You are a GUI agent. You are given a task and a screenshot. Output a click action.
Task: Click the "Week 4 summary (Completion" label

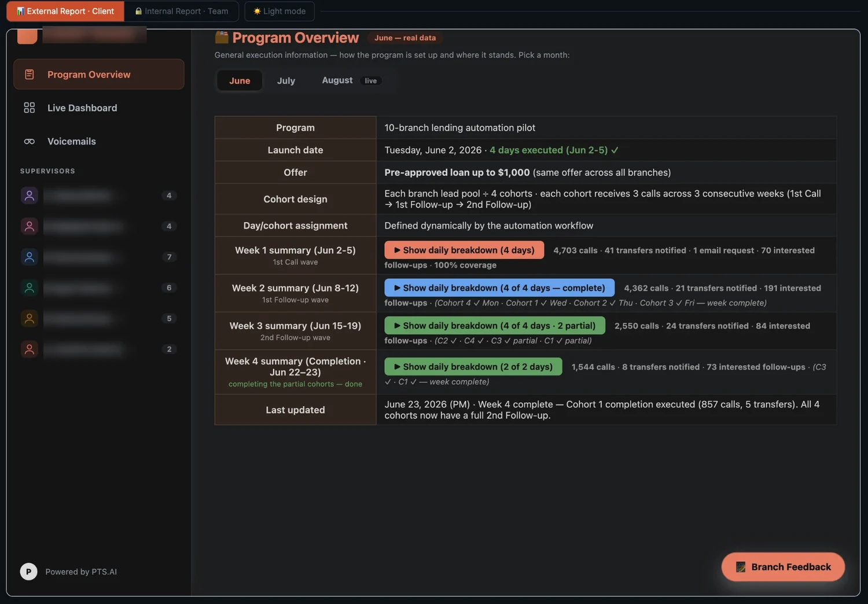pyautogui.click(x=295, y=366)
